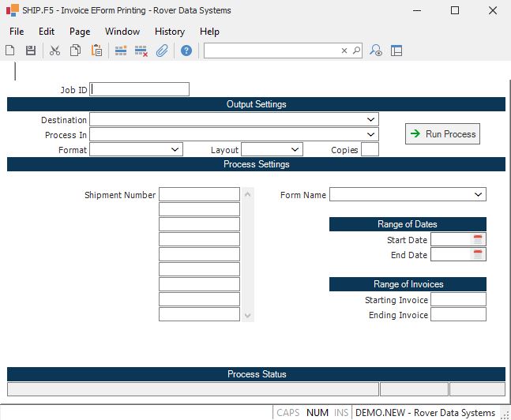Open attachments with the paperclip icon
This screenshot has height=420, width=511.
(162, 51)
